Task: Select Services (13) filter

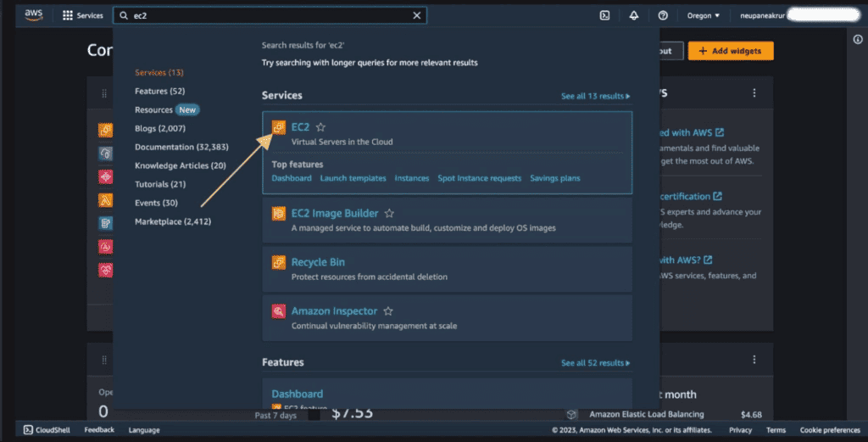Action: (159, 73)
